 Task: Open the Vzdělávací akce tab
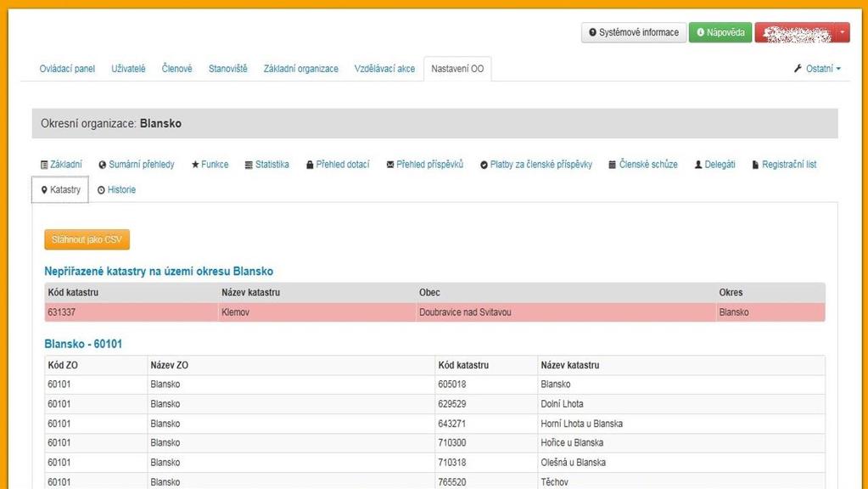[384, 69]
